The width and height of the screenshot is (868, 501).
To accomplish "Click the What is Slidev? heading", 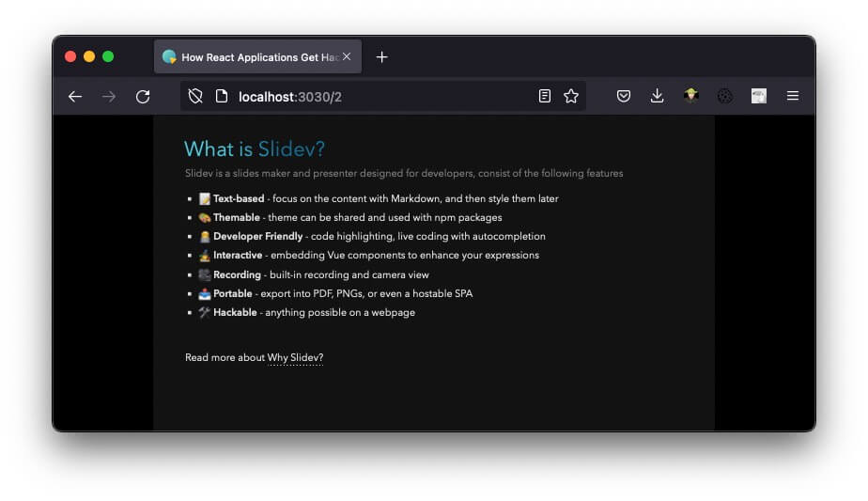I will pos(254,149).
